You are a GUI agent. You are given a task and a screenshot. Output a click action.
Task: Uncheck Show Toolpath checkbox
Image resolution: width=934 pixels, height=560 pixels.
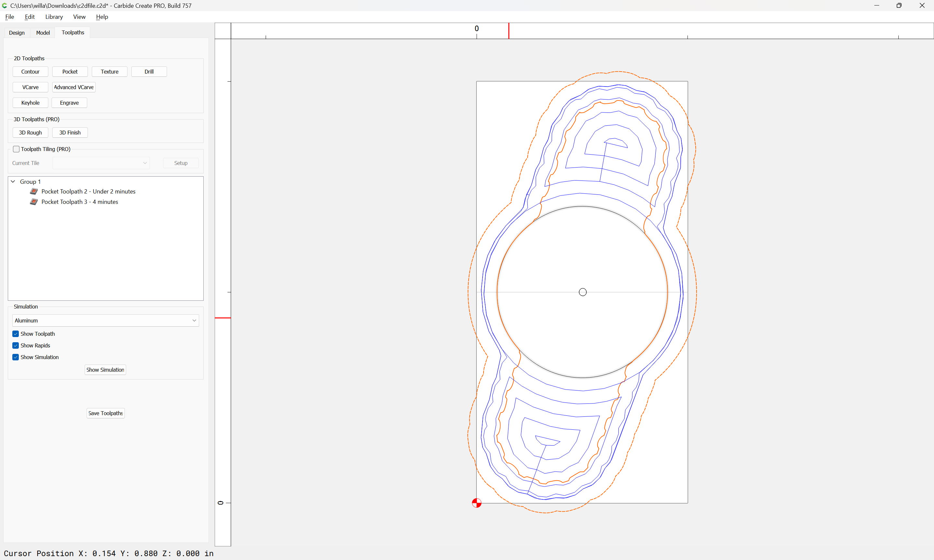coord(16,333)
